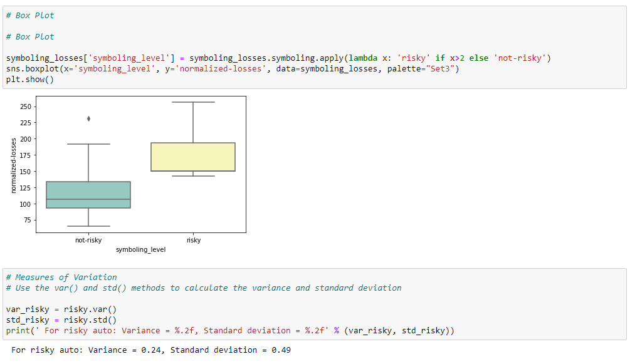This screenshot has width=630, height=364.
Task: Place cursor on var_risky = risky.var() line
Action: (61, 309)
